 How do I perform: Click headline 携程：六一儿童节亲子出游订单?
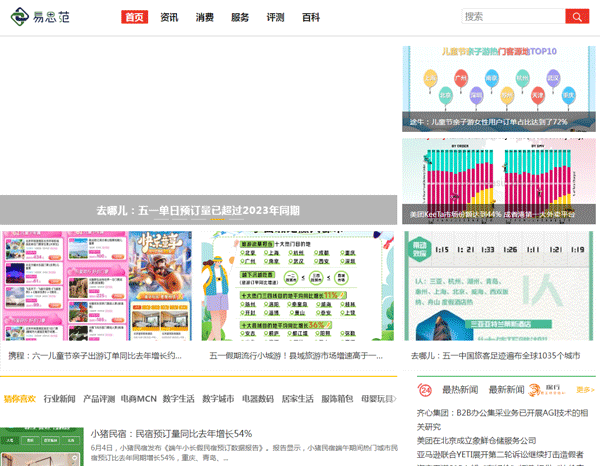pos(95,356)
